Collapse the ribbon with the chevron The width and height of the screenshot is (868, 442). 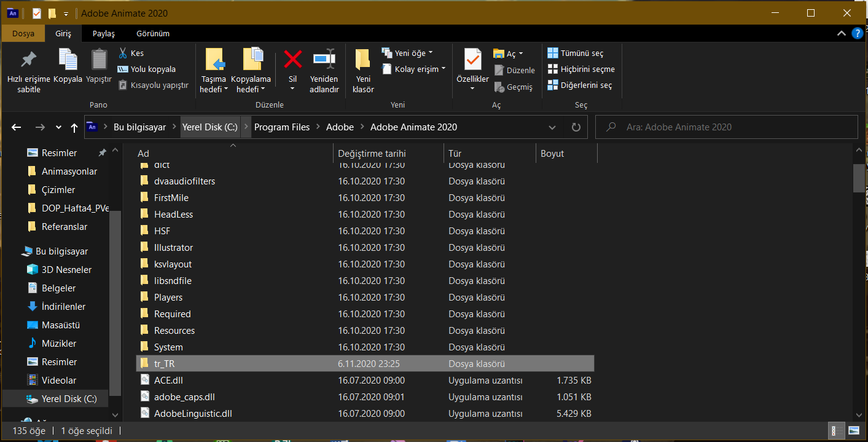[x=841, y=34]
